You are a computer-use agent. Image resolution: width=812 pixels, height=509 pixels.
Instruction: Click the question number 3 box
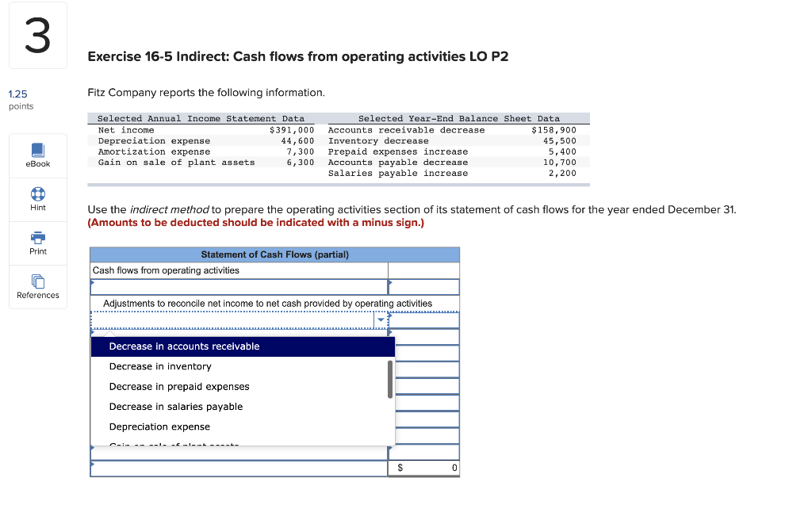(x=37, y=34)
